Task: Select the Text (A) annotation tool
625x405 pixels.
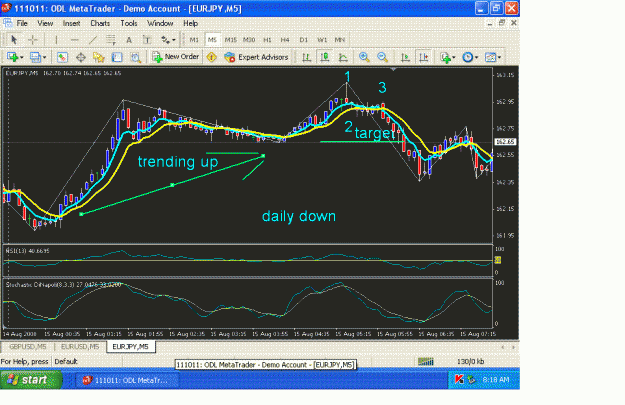Action: tap(129, 39)
